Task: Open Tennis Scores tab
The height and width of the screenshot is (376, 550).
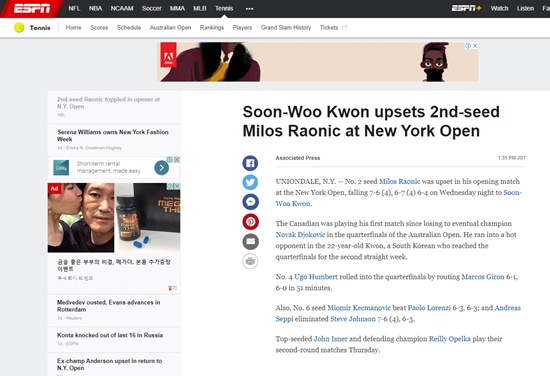Action: 99,27
